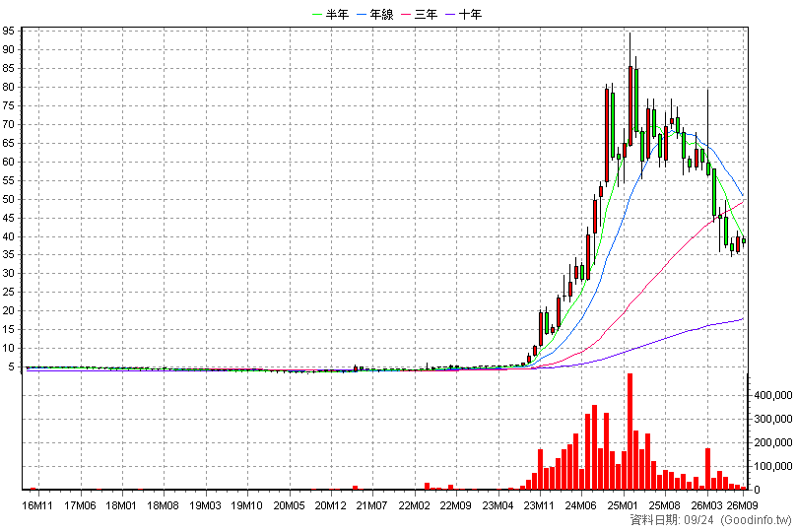The height and width of the screenshot is (532, 796).
Task: Click the 200,000 volume axis label
Action: pos(773,442)
